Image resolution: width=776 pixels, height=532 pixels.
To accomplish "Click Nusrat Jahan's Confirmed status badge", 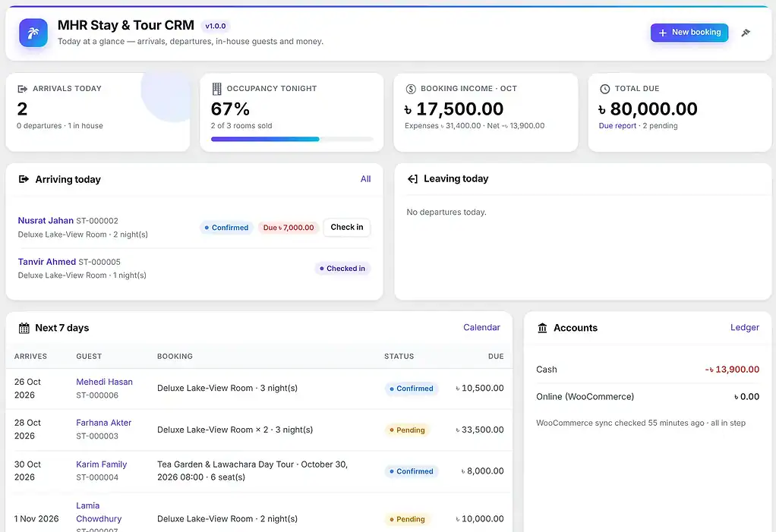I will point(226,228).
